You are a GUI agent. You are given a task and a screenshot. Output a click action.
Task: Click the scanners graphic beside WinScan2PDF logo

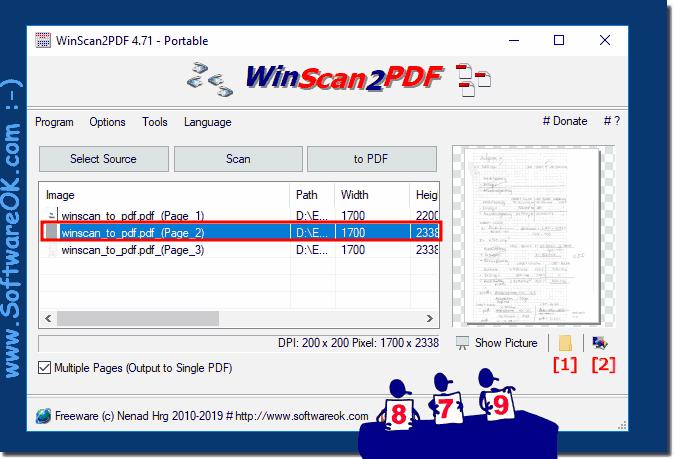coord(210,80)
